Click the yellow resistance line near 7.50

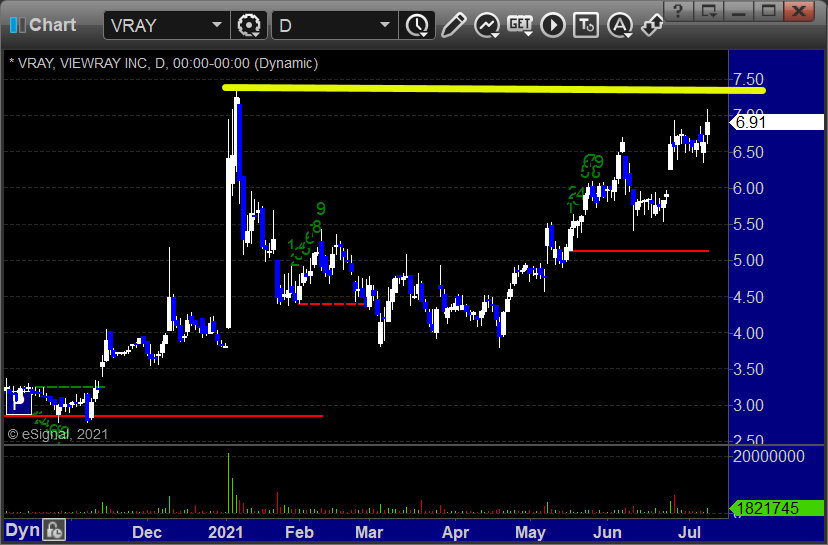pyautogui.click(x=494, y=89)
